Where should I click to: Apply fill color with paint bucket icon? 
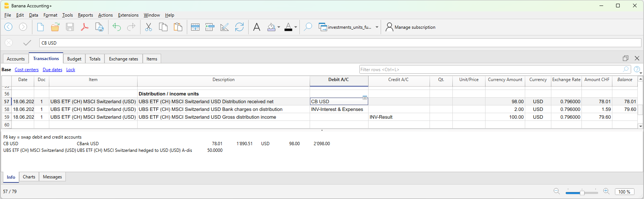click(x=271, y=27)
